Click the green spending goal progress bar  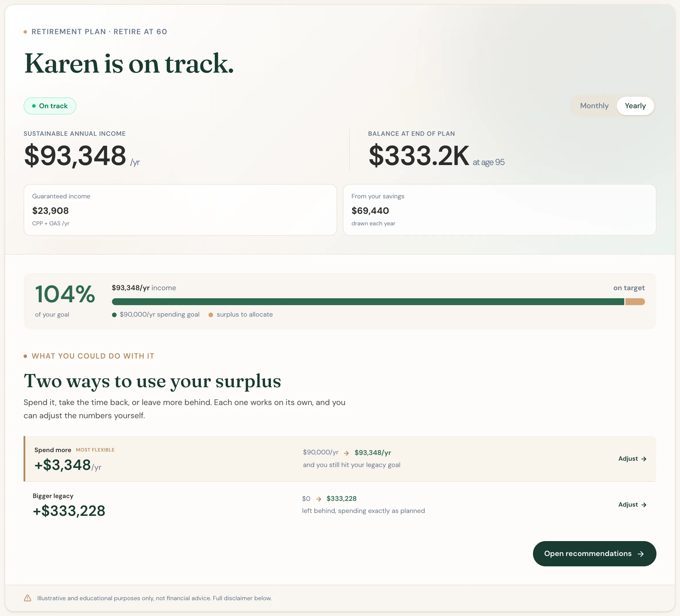tap(368, 301)
